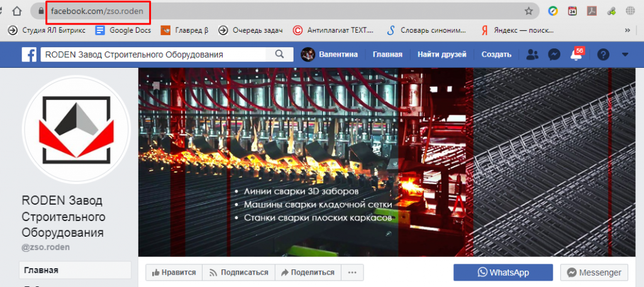Open the three-dots more options button

[x=352, y=273]
